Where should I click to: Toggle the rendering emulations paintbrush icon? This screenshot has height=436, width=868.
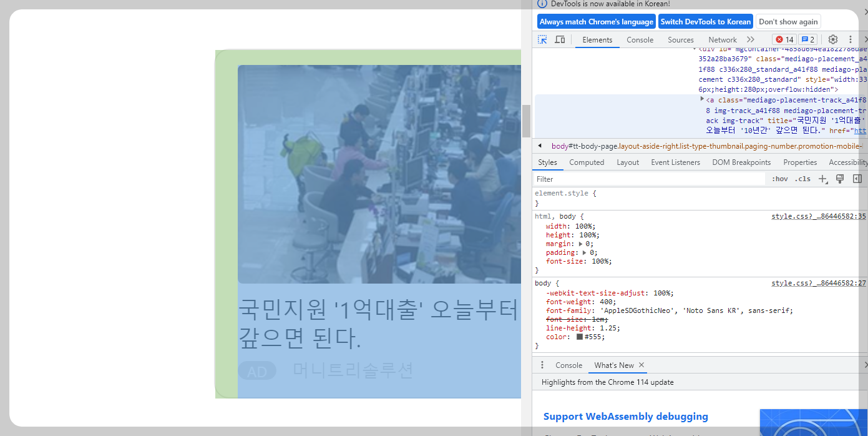click(840, 179)
